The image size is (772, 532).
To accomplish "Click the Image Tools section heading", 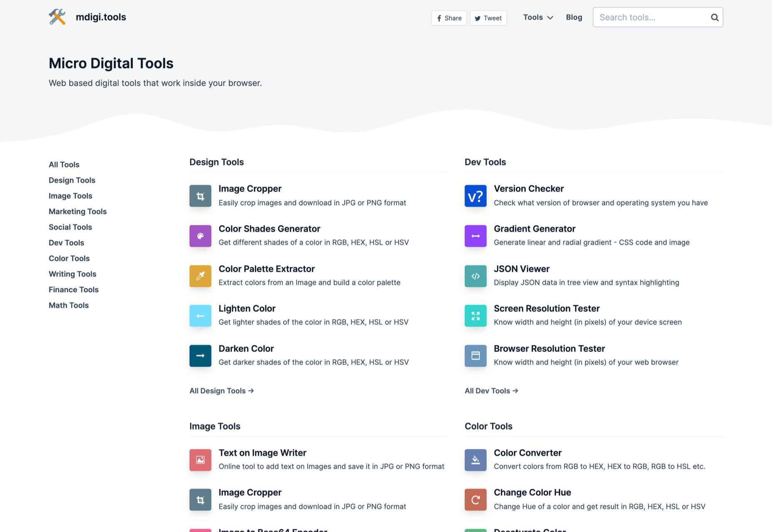I will (215, 426).
